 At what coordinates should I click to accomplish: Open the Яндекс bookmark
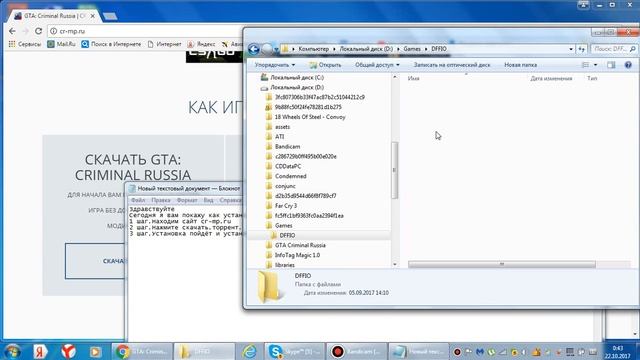(201, 44)
